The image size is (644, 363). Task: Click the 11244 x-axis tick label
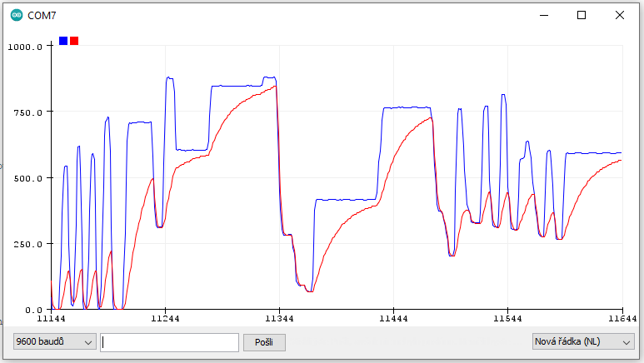point(165,319)
